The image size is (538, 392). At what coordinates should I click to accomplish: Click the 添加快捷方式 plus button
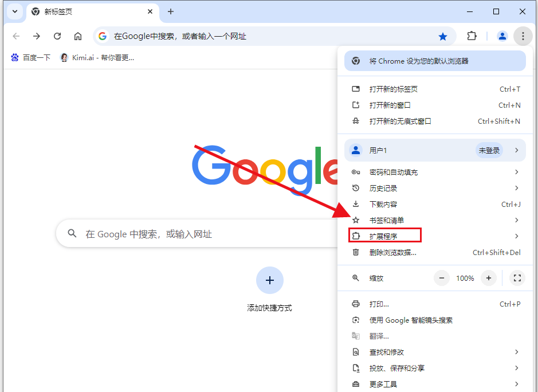[x=270, y=280]
